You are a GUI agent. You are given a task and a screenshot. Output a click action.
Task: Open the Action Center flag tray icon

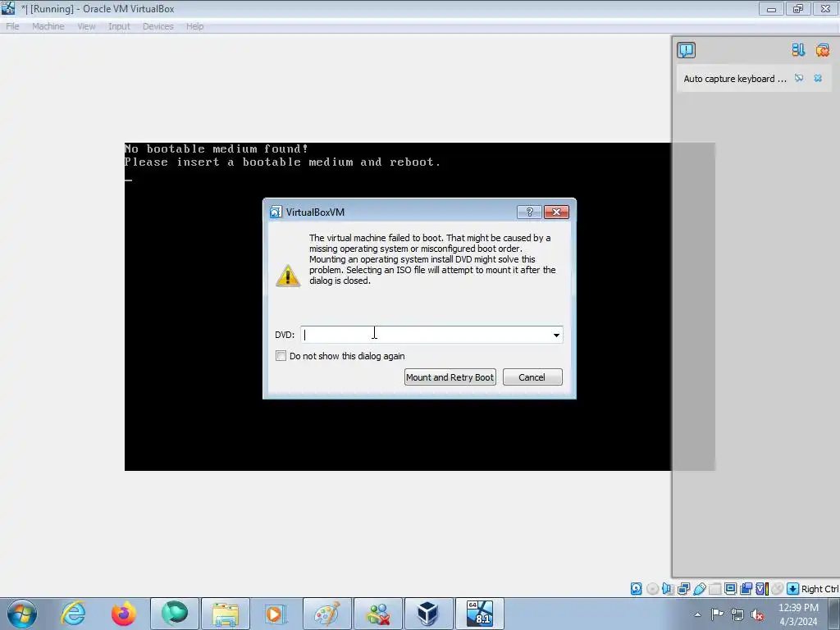pyautogui.click(x=717, y=614)
